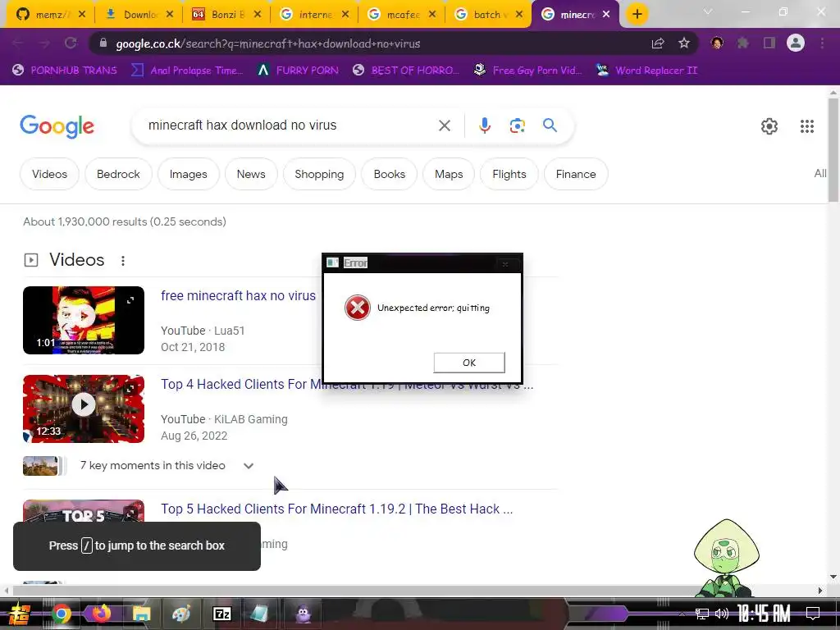The width and height of the screenshot is (840, 630).
Task: Switch to the Download tab
Action: (x=138, y=15)
